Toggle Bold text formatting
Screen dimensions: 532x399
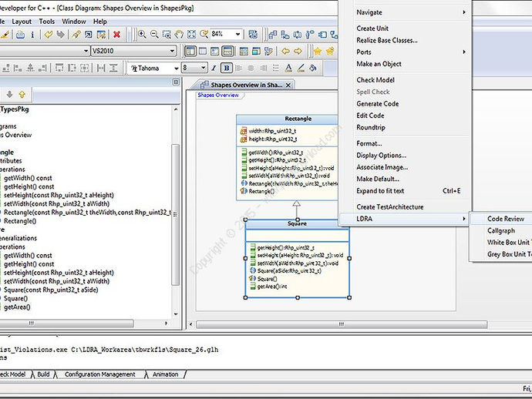point(227,68)
